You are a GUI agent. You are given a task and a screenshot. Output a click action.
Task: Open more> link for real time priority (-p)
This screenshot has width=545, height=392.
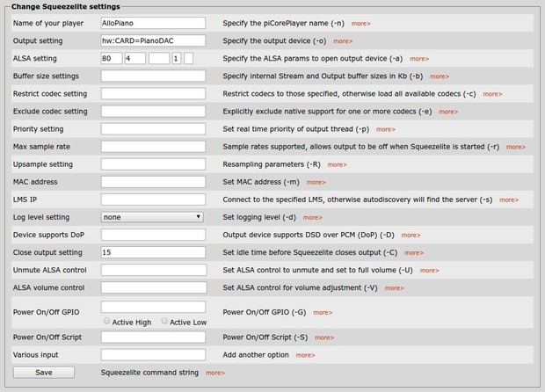(x=386, y=129)
